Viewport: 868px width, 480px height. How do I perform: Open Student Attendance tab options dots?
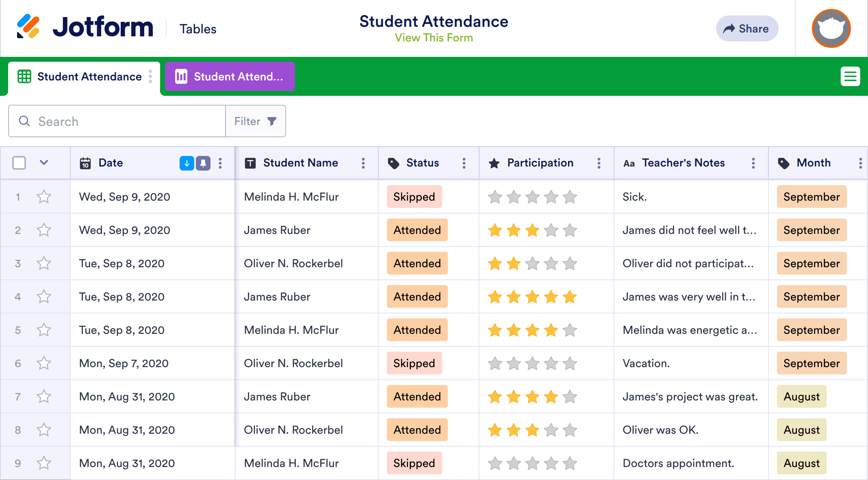pyautogui.click(x=150, y=76)
